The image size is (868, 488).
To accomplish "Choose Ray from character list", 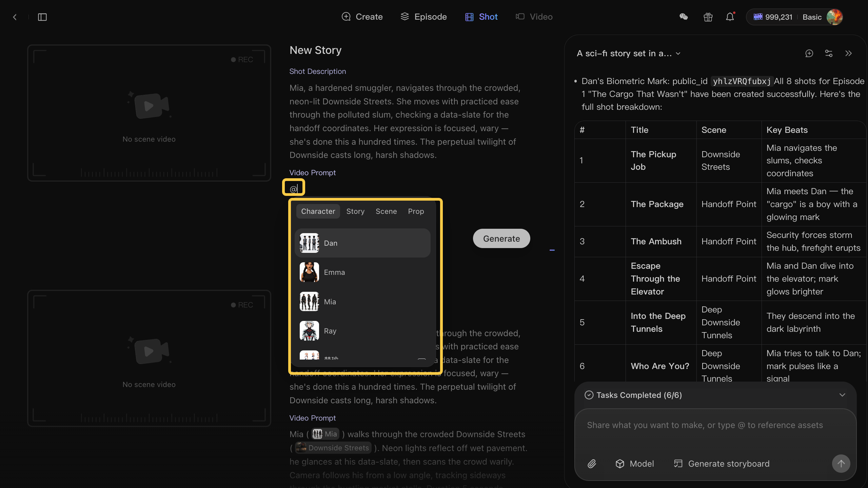I will [362, 331].
